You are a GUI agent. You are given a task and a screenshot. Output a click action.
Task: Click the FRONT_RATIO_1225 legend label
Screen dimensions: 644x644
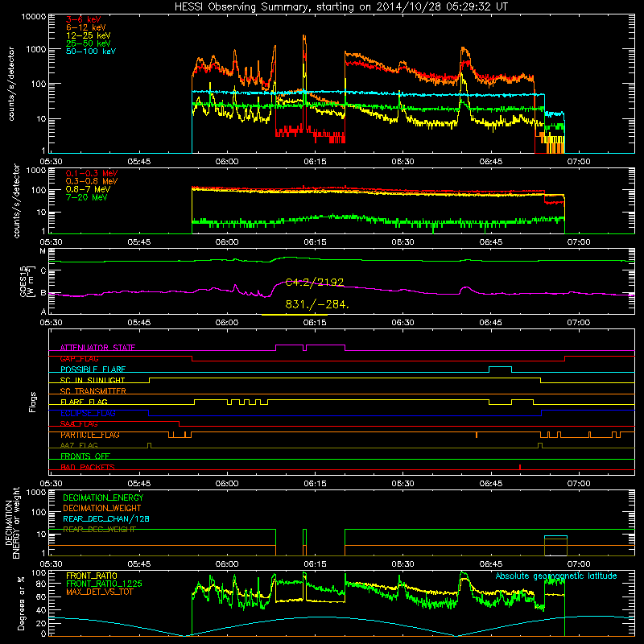point(104,584)
